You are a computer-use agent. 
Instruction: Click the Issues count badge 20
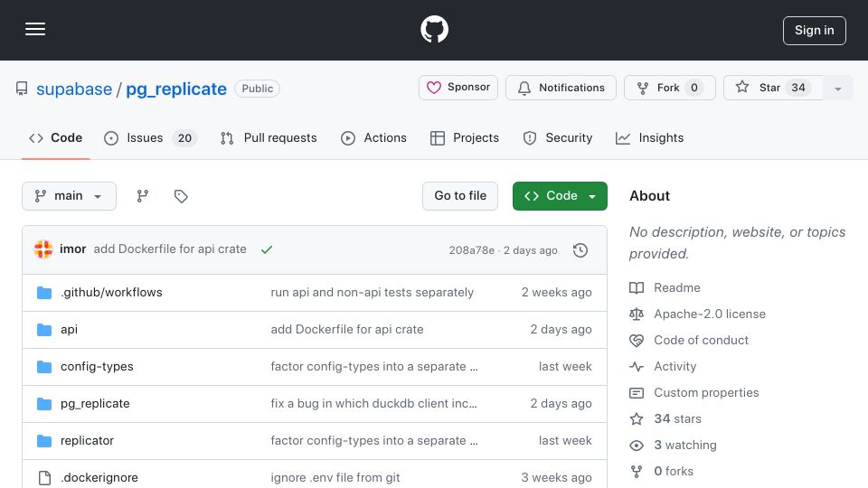184,138
